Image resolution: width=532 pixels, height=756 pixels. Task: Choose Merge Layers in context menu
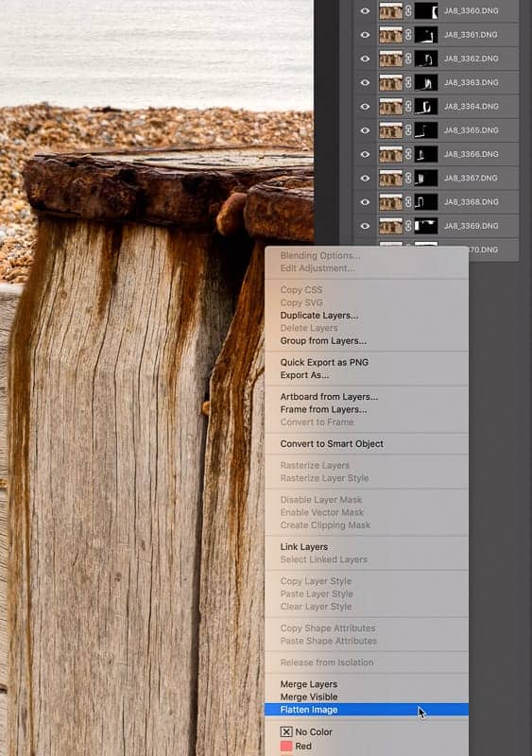[x=309, y=684]
